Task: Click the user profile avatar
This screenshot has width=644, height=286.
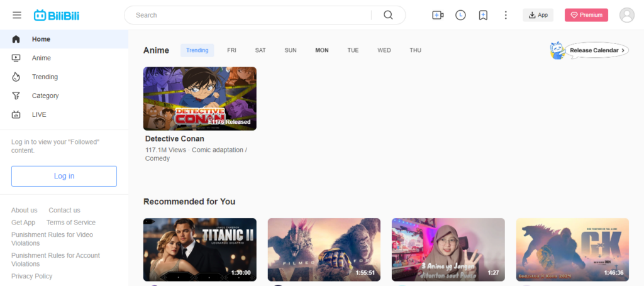Action: (x=626, y=15)
